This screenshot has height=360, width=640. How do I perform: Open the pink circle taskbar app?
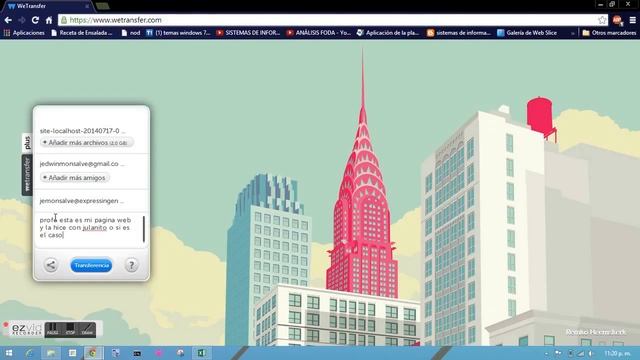point(159,353)
